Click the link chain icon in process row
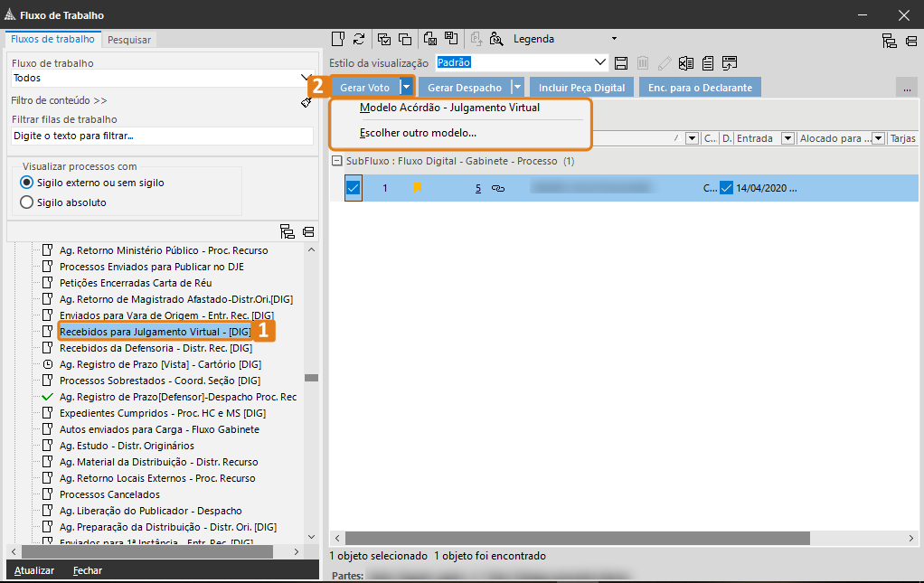This screenshot has height=583, width=924. pyautogui.click(x=497, y=188)
